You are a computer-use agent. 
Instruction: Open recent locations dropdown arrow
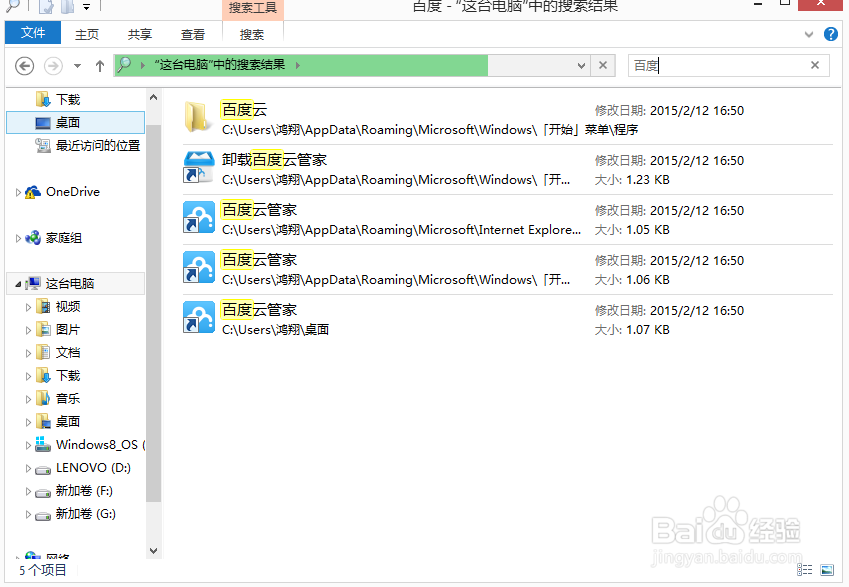[x=77, y=66]
